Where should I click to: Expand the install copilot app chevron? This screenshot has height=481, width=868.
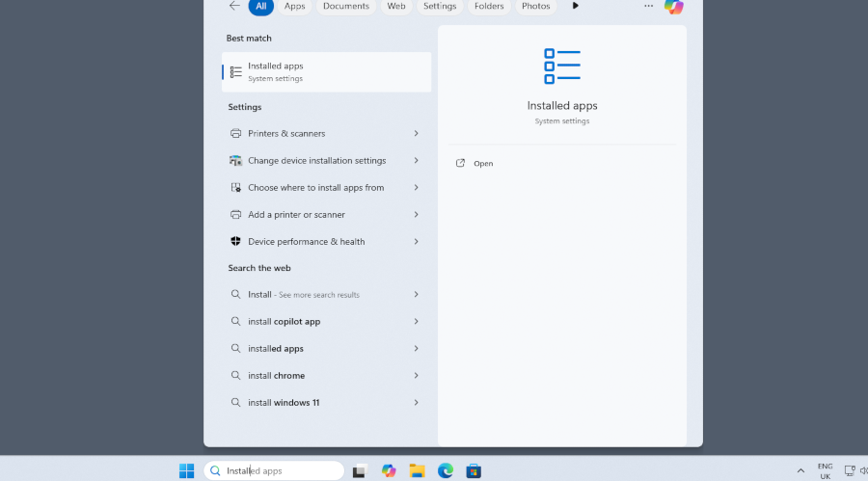416,322
